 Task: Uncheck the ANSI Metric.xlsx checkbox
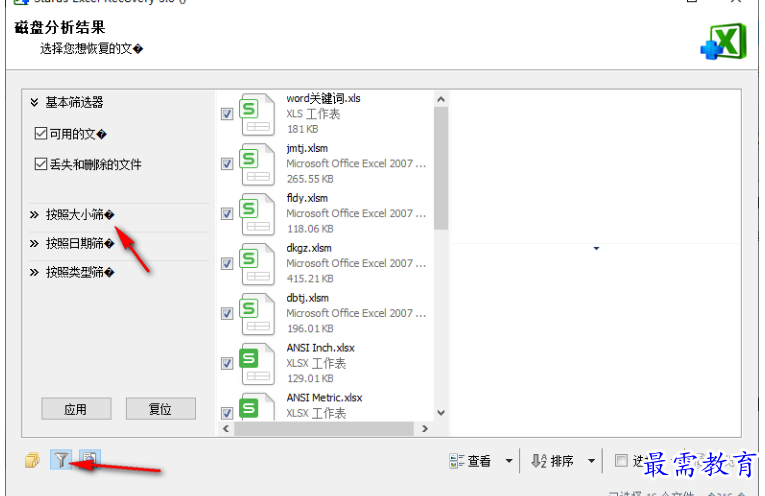coord(227,413)
